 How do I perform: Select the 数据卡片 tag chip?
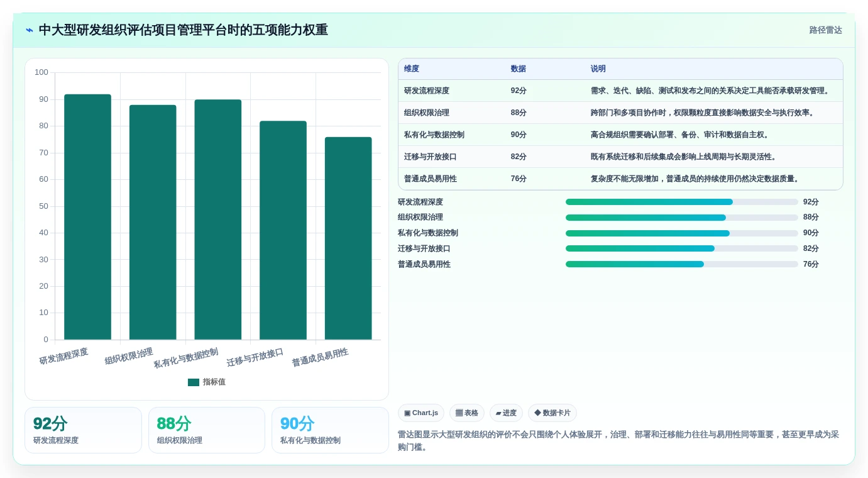pos(552,413)
